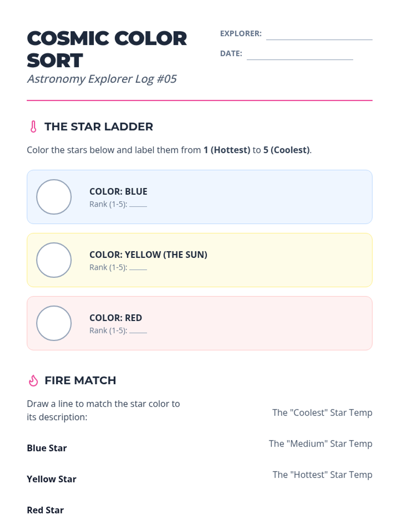Select the Yellow Star match label

tap(52, 479)
